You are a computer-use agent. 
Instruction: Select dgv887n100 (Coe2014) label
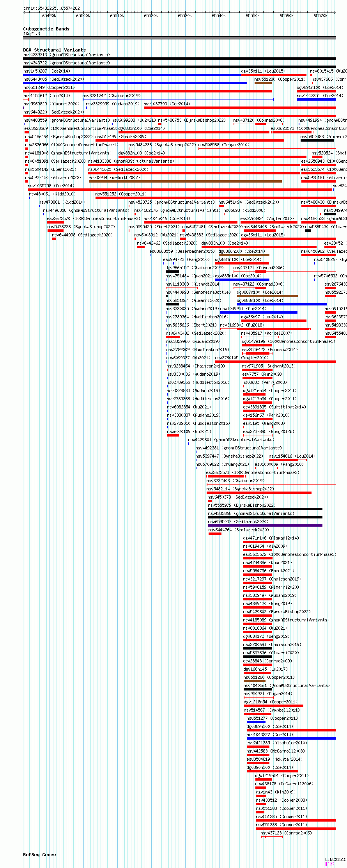click(260, 292)
